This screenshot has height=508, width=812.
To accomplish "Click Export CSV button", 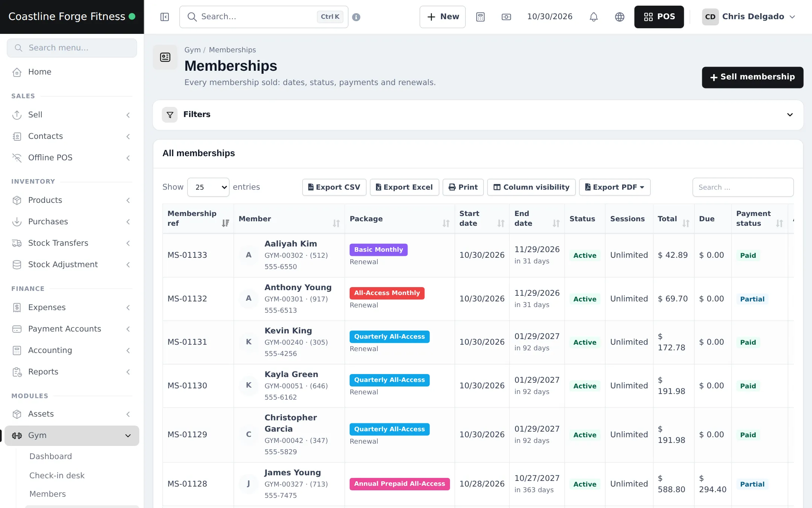I will pos(334,187).
